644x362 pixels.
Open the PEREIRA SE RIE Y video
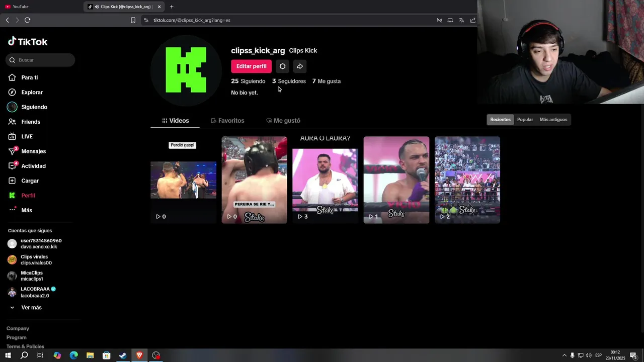tap(254, 180)
